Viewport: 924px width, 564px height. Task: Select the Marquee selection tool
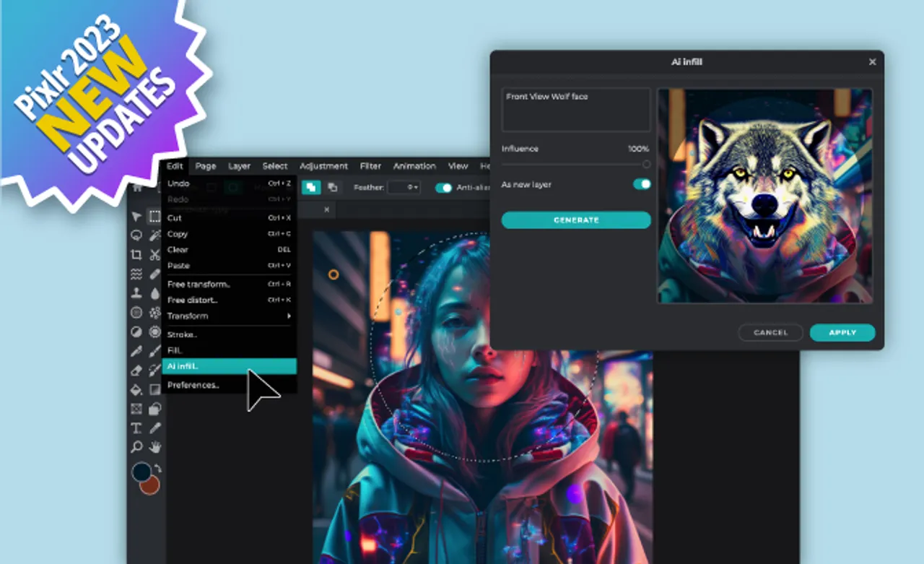pos(154,217)
